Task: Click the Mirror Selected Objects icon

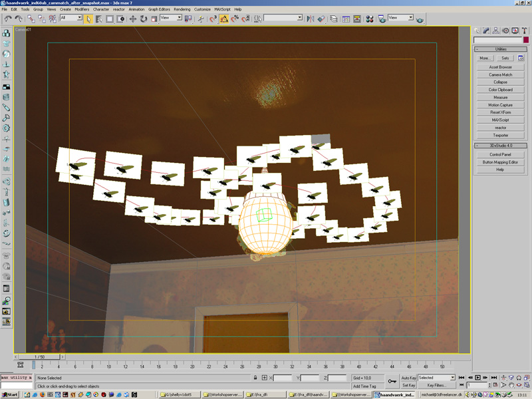Action: tap(310, 19)
